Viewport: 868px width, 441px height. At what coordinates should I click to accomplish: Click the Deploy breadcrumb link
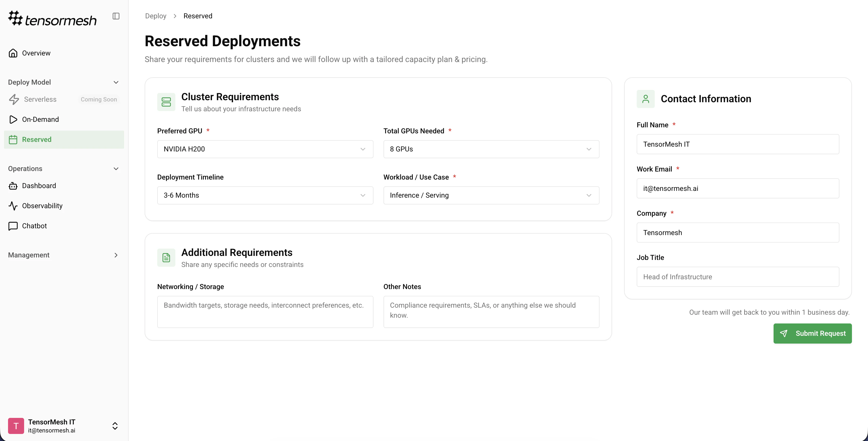[156, 16]
